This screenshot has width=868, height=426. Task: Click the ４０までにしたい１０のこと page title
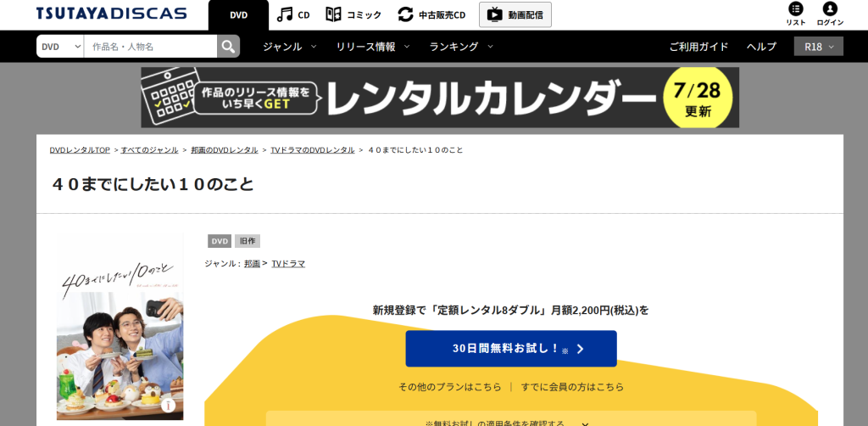(x=153, y=184)
